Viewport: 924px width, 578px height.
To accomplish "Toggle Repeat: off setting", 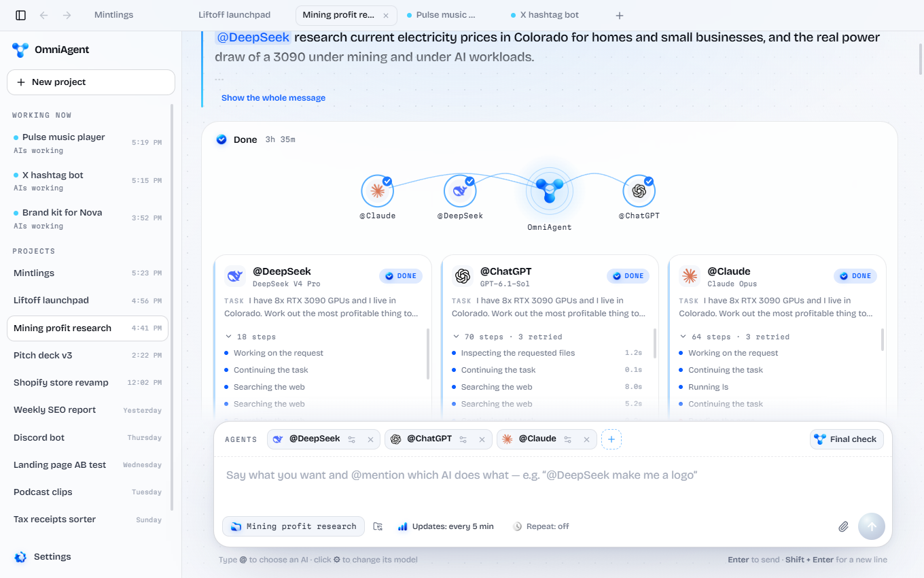I will pyautogui.click(x=541, y=526).
